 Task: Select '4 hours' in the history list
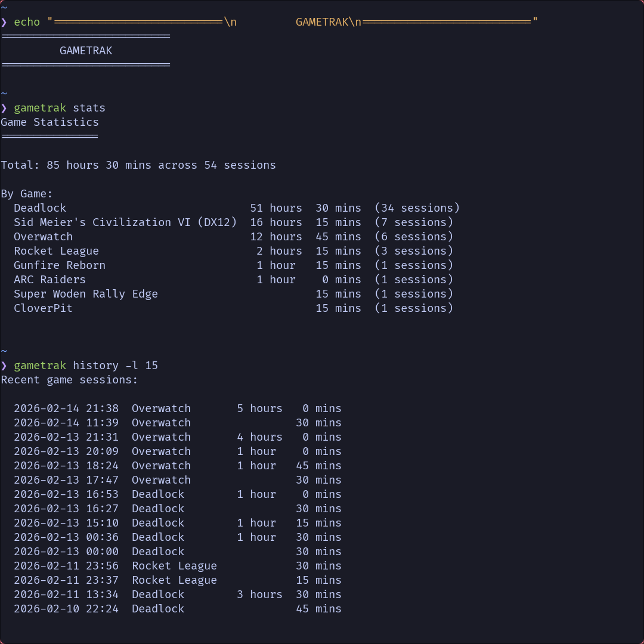(x=259, y=437)
